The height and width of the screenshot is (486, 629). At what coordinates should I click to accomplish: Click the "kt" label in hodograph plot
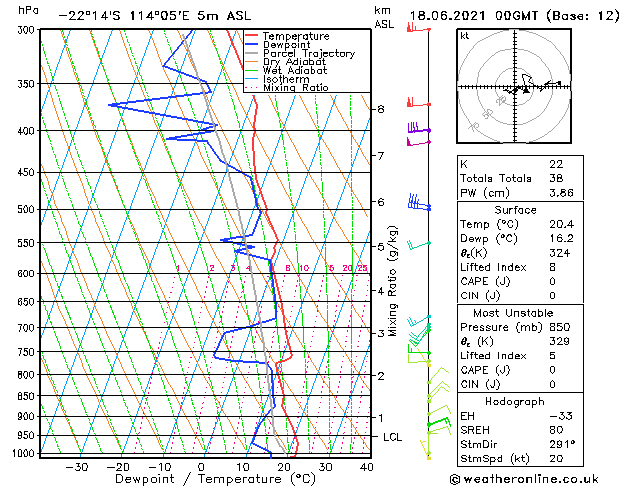pos(465,36)
